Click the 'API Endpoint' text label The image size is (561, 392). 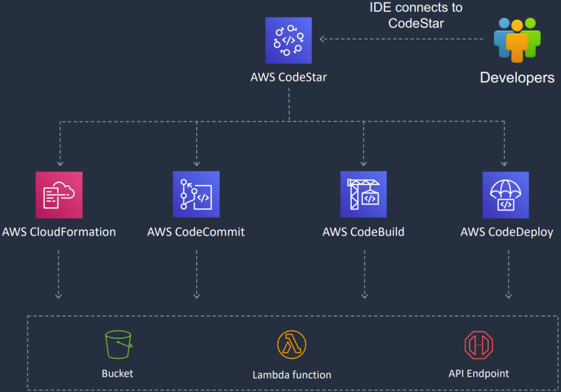(x=479, y=373)
